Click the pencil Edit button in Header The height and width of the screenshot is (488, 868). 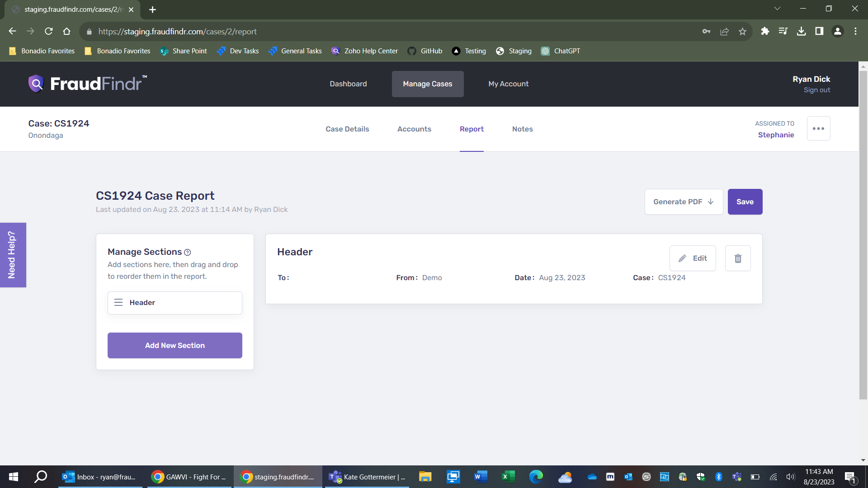coord(692,258)
